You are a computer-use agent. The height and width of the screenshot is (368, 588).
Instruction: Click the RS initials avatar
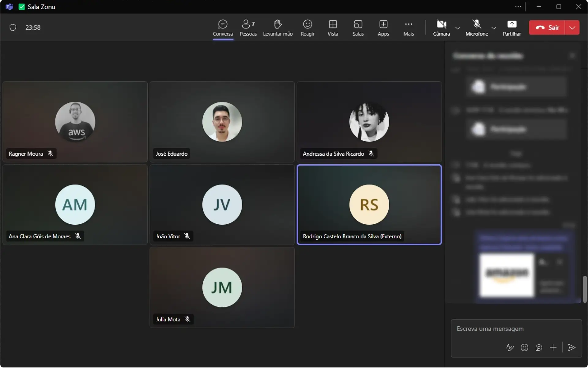pyautogui.click(x=369, y=205)
